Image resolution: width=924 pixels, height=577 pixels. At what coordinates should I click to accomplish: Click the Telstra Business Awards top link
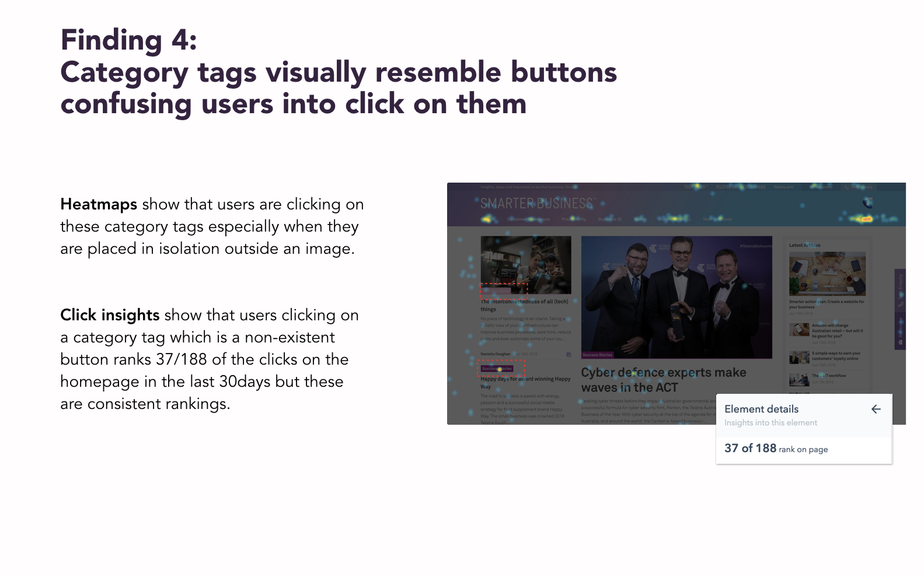tap(741, 187)
